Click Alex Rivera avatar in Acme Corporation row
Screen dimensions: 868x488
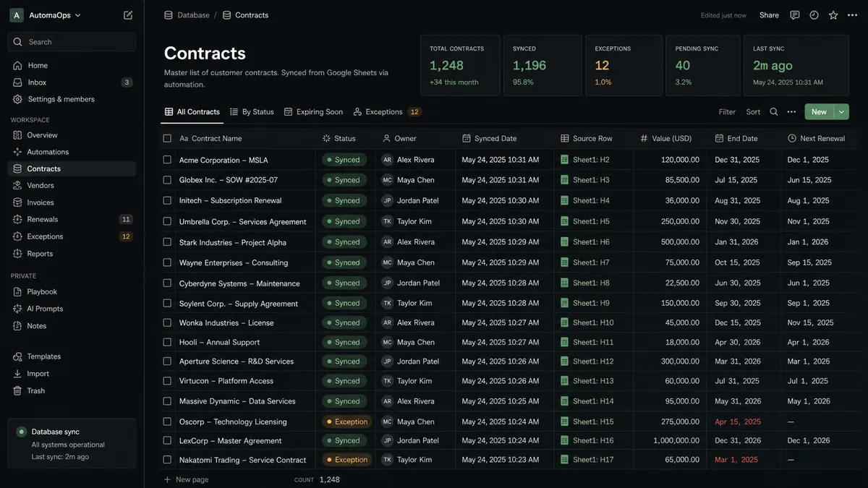[387, 160]
